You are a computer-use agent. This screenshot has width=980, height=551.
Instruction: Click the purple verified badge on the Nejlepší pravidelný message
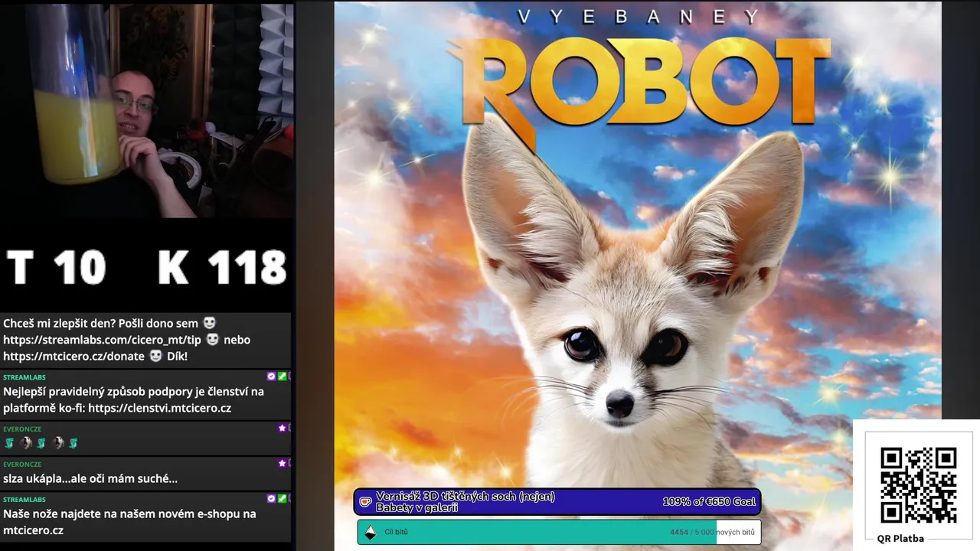[x=271, y=377]
